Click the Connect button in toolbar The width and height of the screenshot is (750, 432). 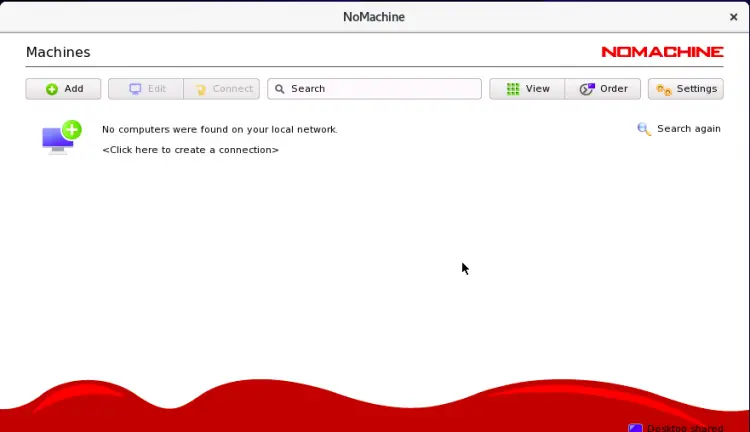click(x=221, y=89)
